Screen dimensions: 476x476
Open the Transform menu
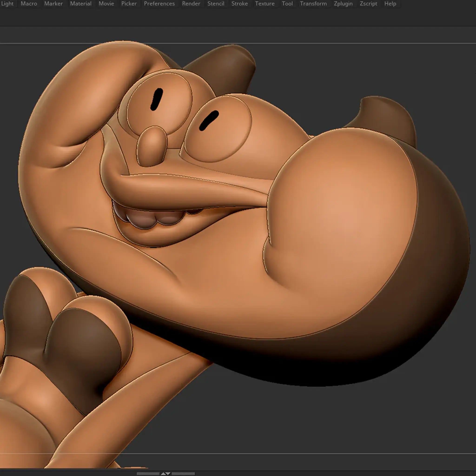313,4
